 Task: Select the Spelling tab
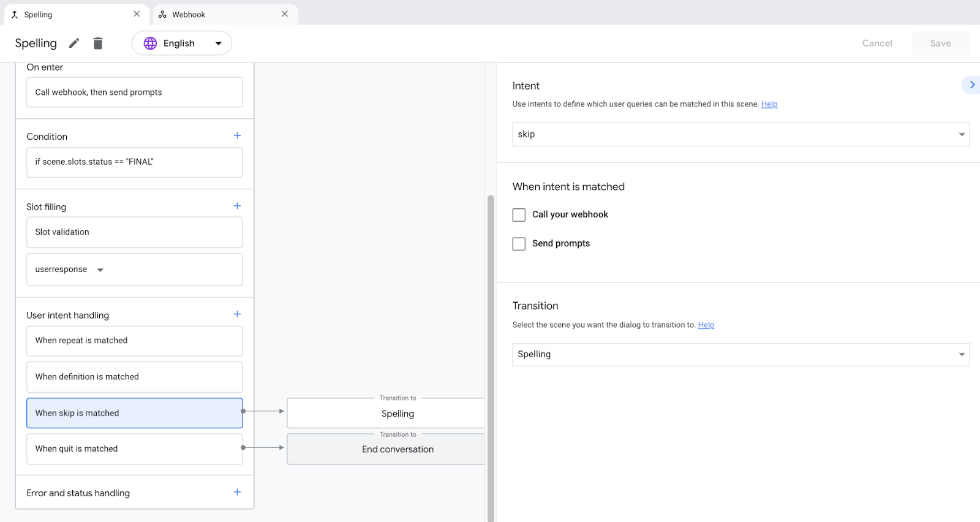coord(38,15)
